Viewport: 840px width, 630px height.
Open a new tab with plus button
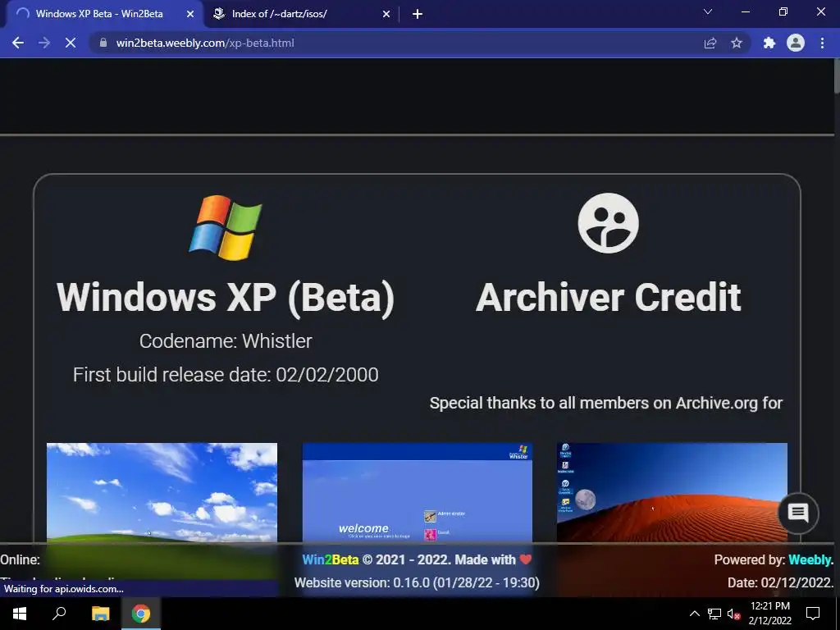tap(418, 14)
